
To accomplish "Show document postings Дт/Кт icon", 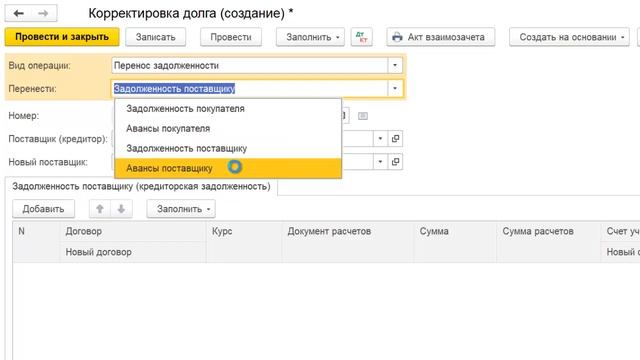I will pyautogui.click(x=362, y=37).
